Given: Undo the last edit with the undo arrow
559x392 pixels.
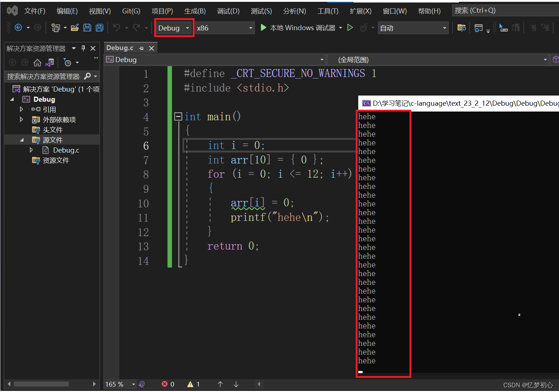Looking at the screenshot, I should (x=117, y=28).
